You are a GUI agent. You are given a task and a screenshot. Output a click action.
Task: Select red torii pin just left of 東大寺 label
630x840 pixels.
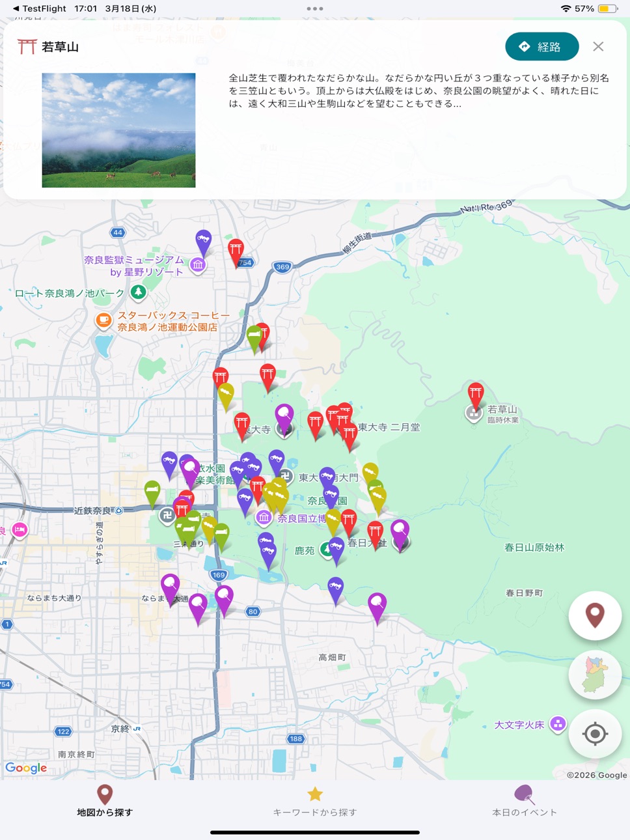[242, 427]
